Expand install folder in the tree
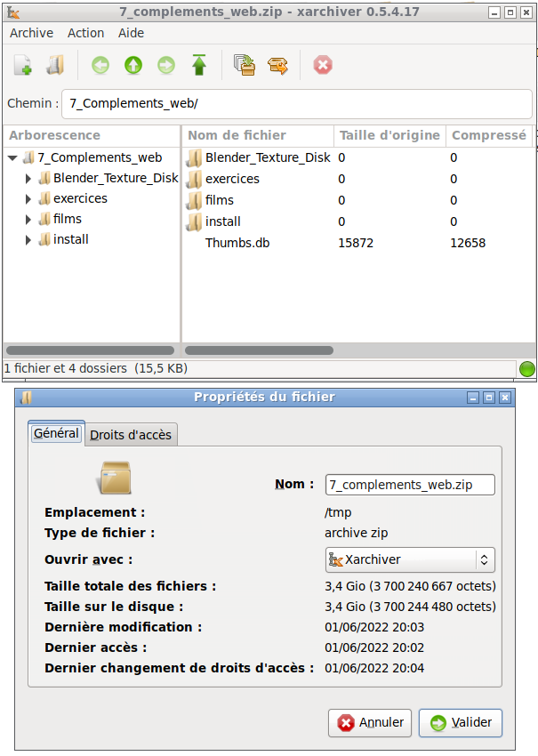This screenshot has width=538, height=756. coord(28,239)
